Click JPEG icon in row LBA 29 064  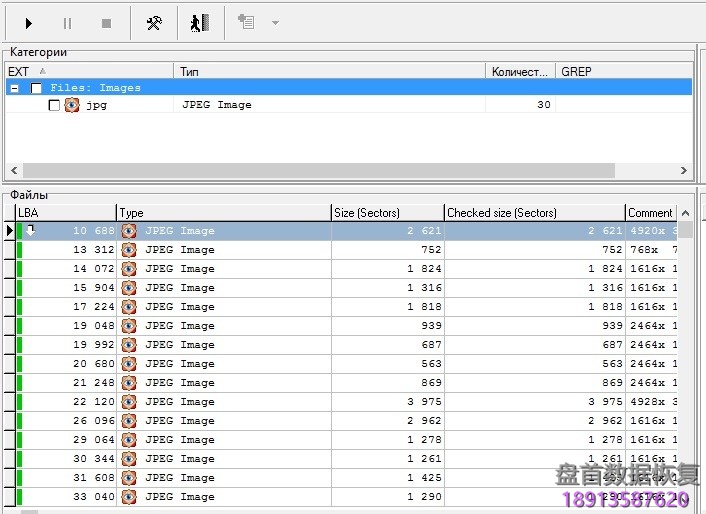pos(129,440)
